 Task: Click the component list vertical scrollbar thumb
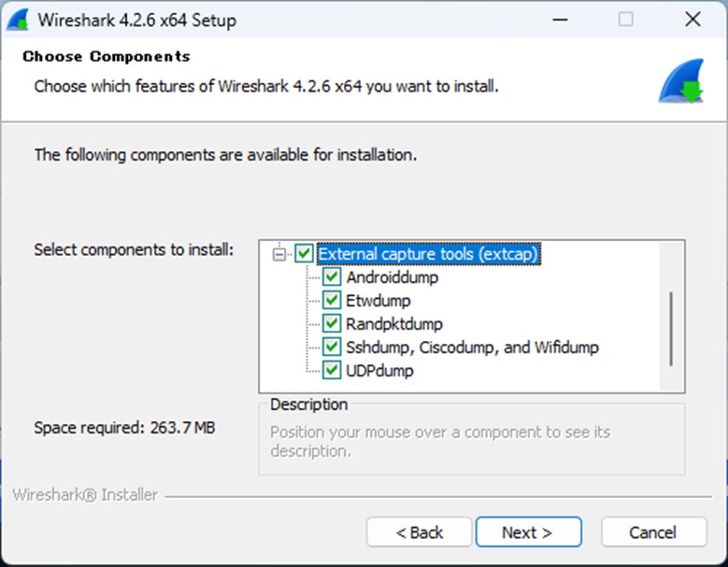click(x=670, y=329)
